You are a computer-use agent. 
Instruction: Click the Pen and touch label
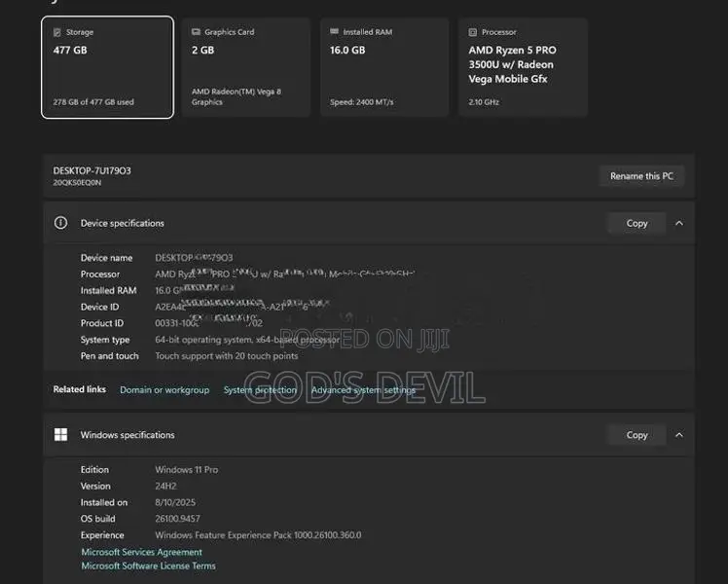pos(110,356)
